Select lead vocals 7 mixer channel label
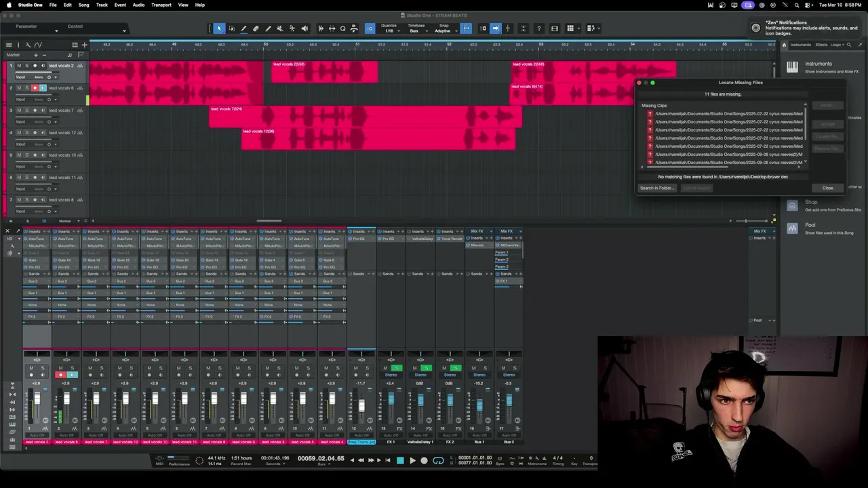 [96, 442]
